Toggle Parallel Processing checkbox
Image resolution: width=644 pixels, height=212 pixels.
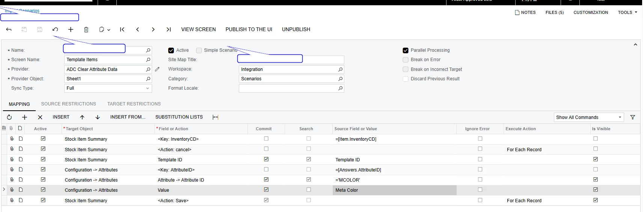click(x=406, y=50)
